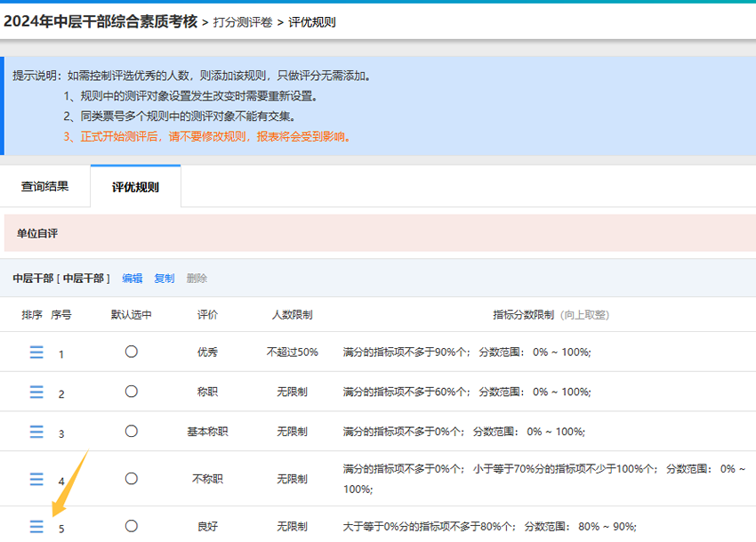Screen dimensions: 756x542
Task: Click sequence number 1 in the table
Action: click(x=61, y=354)
